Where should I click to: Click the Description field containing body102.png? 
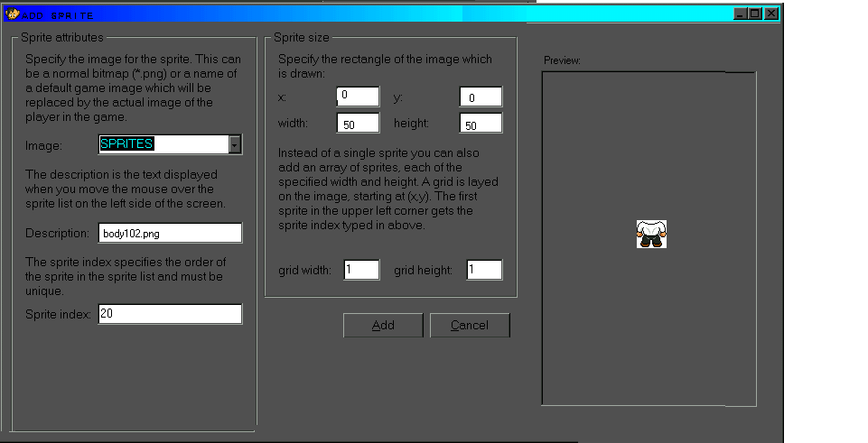click(x=170, y=233)
